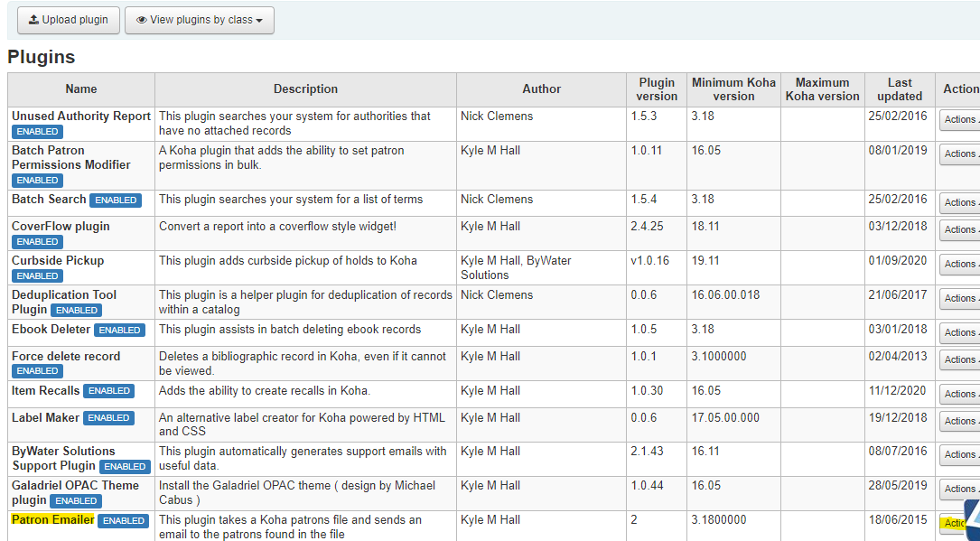Open Actions menu for Unused Authority Report
The height and width of the screenshot is (541, 980).
[960, 119]
